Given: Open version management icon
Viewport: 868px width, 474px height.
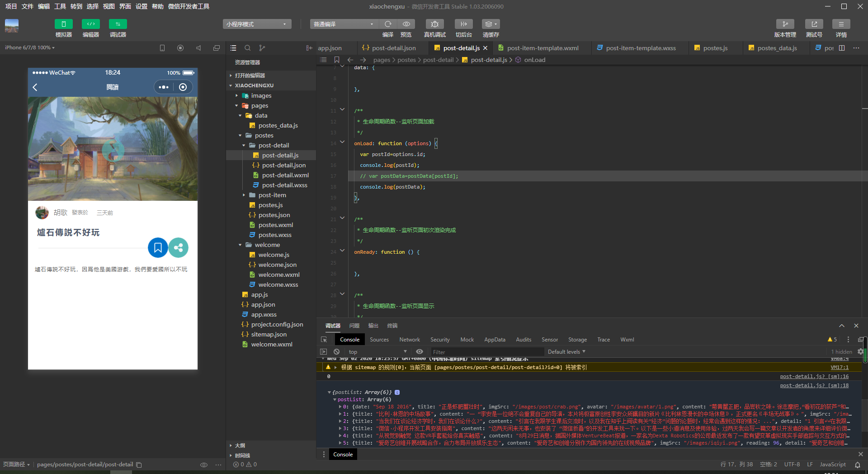Looking at the screenshot, I should click(x=785, y=24).
